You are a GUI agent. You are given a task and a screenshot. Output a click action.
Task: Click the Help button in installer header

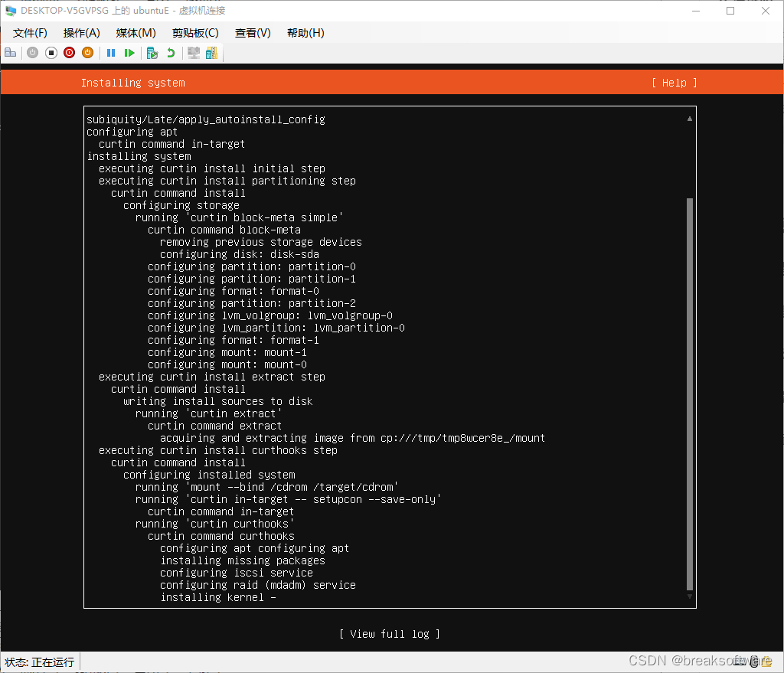[x=674, y=83]
